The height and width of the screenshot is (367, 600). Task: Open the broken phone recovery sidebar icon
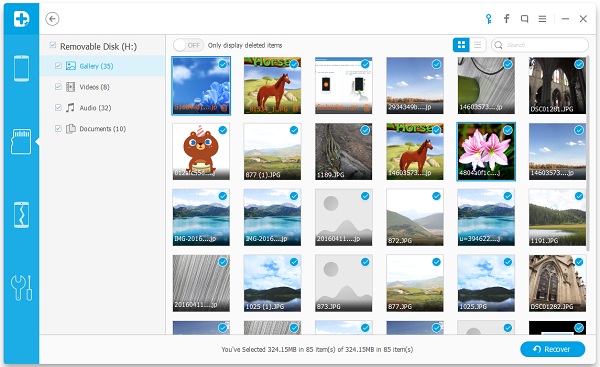(x=21, y=215)
